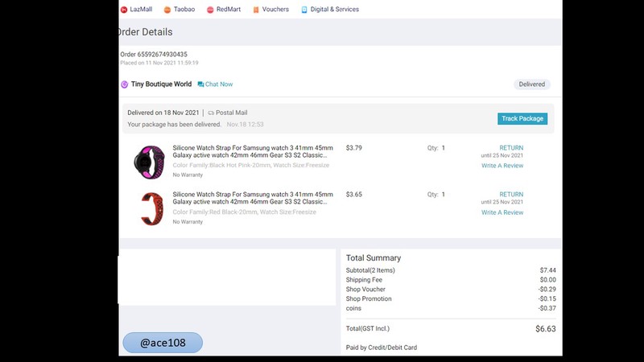Open the $3.79 silicone watch strap title
644x362 pixels.
(253, 151)
